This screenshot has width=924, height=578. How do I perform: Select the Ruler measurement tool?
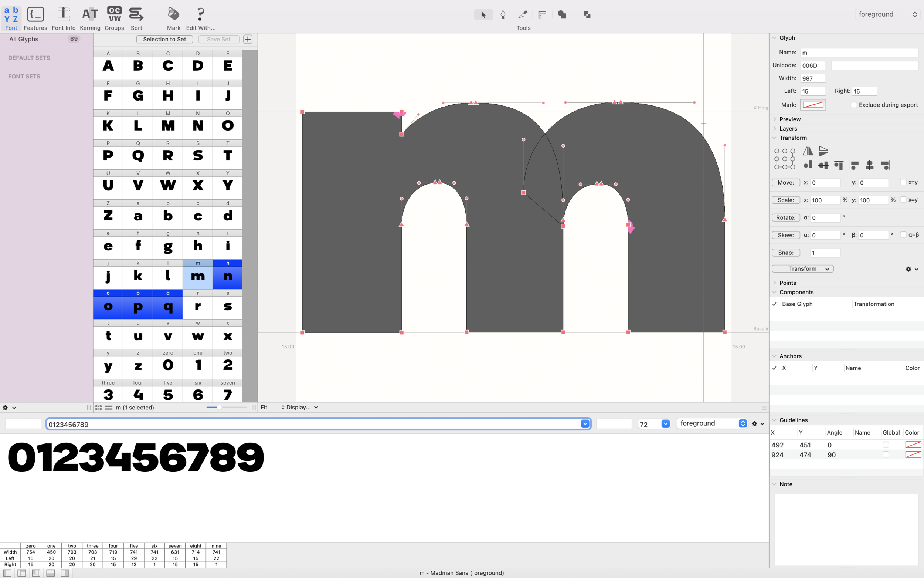pos(542,14)
